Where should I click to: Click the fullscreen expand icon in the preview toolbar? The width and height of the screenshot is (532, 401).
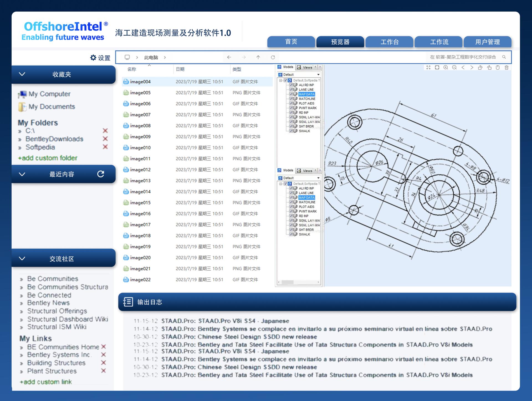(x=428, y=68)
